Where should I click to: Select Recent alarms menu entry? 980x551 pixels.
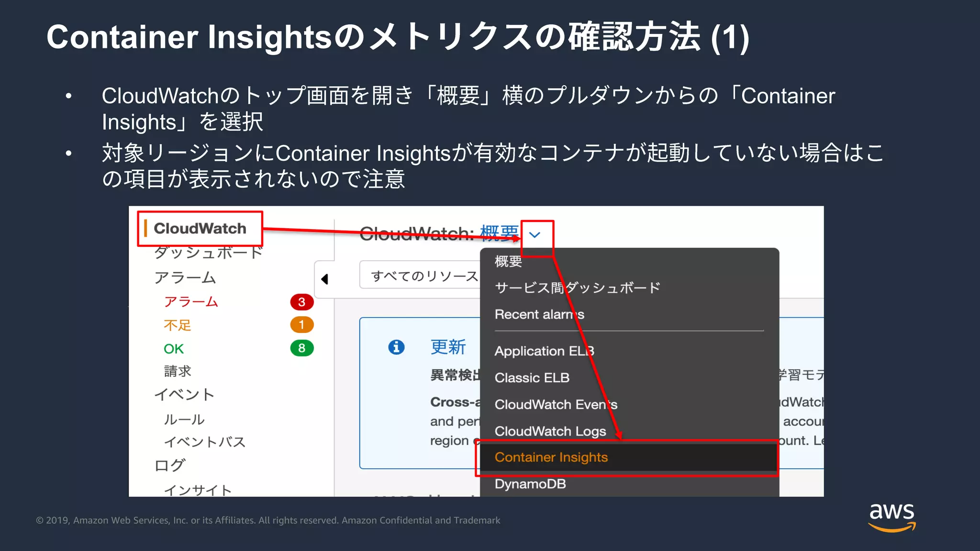[x=539, y=314]
